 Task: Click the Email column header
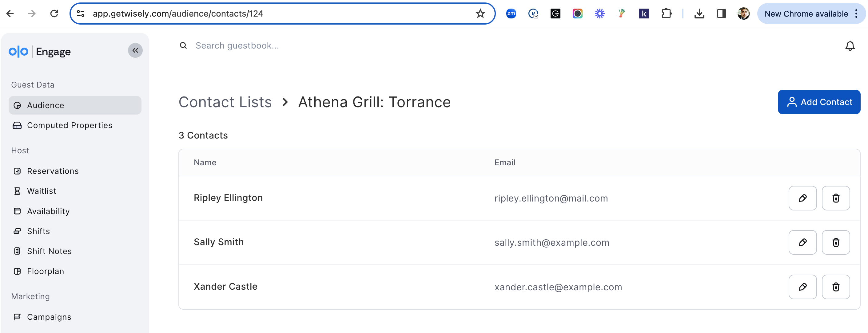[504, 163]
